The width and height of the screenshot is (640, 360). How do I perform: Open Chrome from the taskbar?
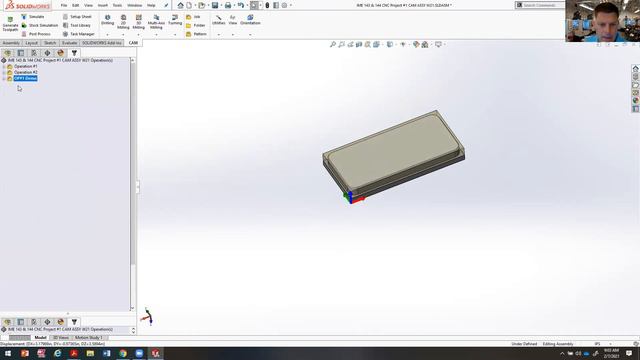click(123, 353)
